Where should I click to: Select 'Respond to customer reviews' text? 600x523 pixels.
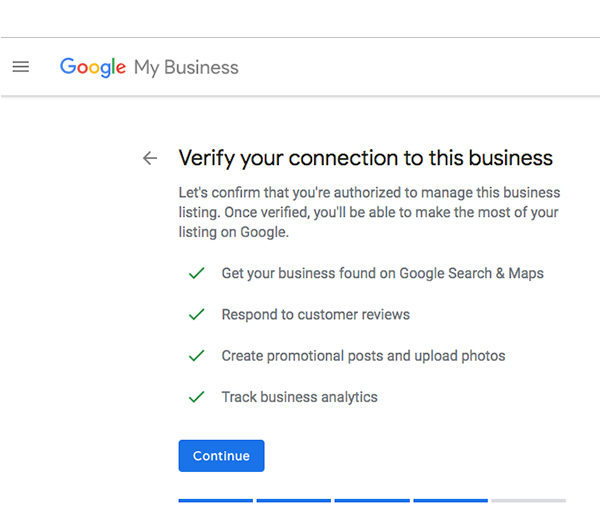[315, 314]
